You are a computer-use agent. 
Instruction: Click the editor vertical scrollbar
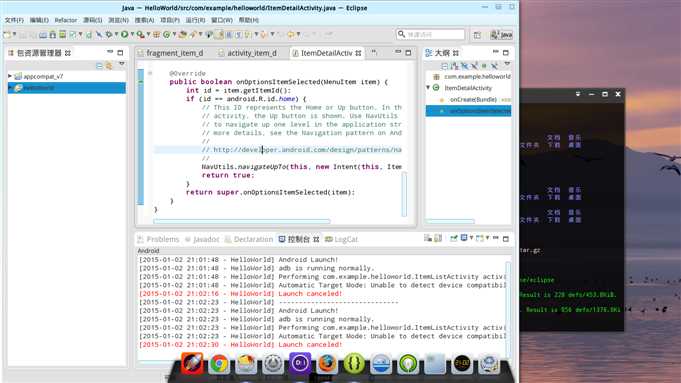[404, 194]
